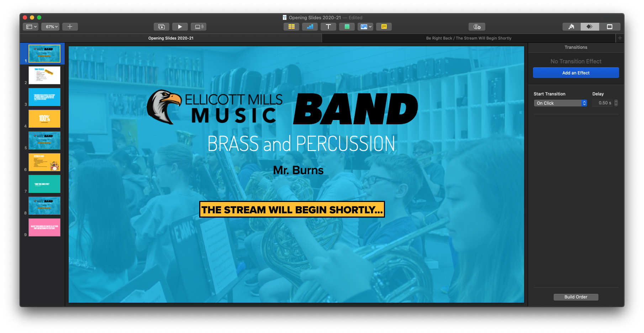Open a new tab with plus icon
644x333 pixels.
coord(620,38)
